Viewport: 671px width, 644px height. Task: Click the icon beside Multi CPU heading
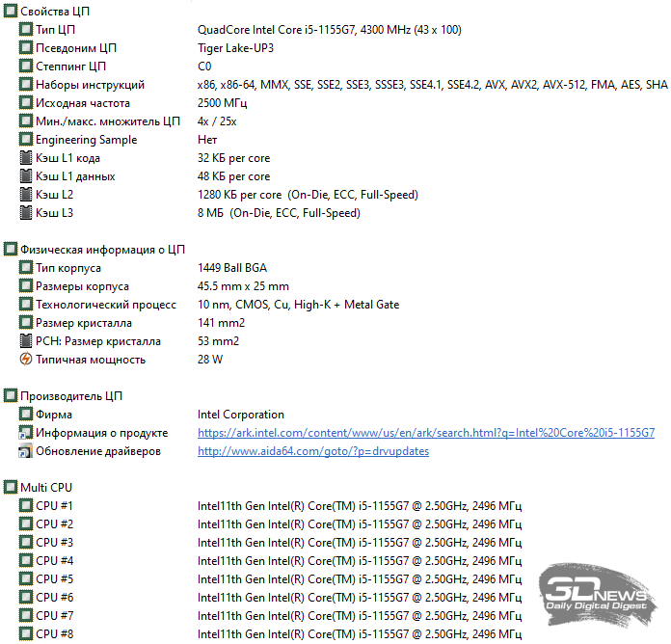coord(11,488)
